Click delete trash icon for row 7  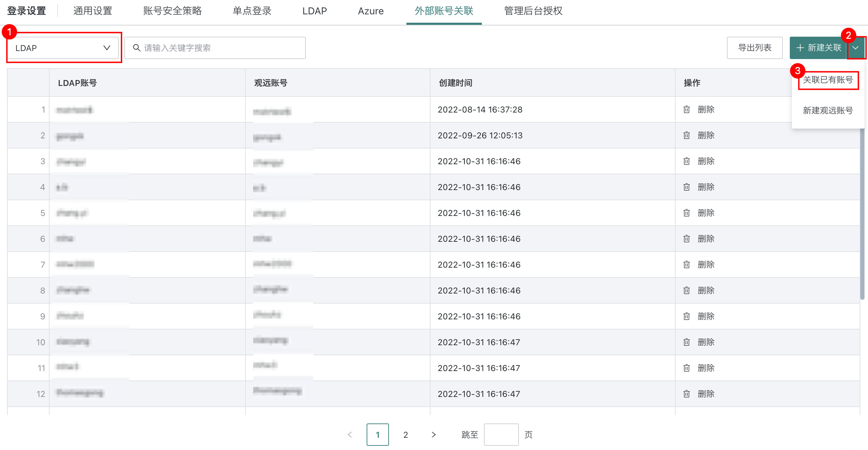[686, 264]
